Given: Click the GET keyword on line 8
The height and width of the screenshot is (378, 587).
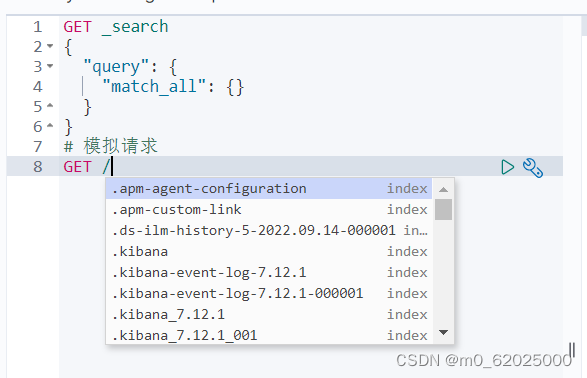Looking at the screenshot, I should [77, 167].
